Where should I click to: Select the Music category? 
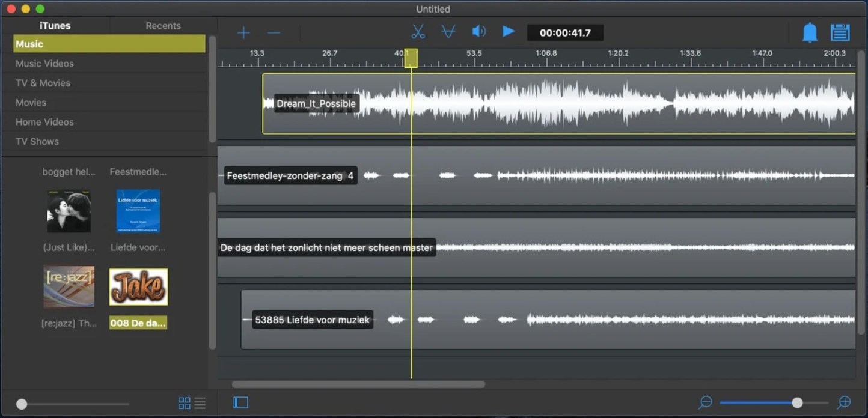[109, 44]
